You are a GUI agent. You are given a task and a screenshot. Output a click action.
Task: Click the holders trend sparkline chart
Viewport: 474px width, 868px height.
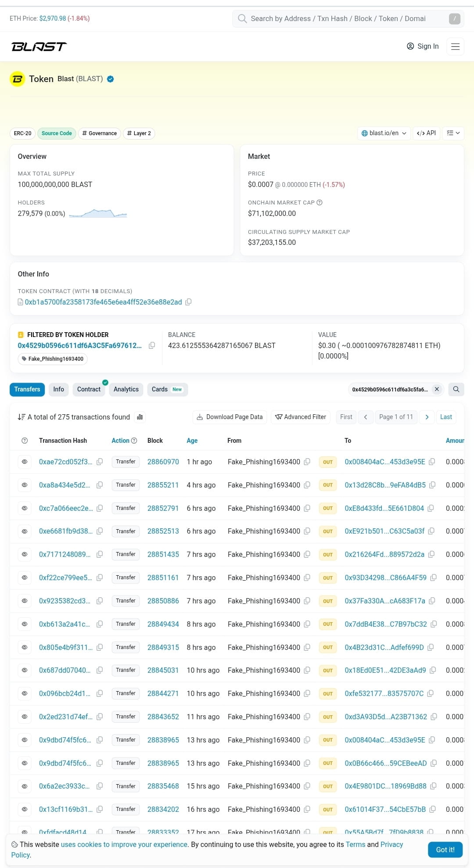coord(98,213)
